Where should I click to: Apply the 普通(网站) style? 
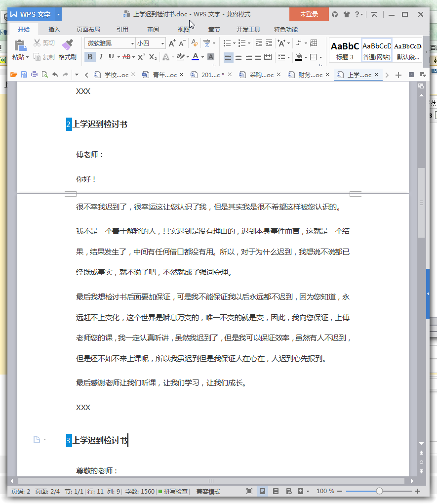(x=377, y=51)
